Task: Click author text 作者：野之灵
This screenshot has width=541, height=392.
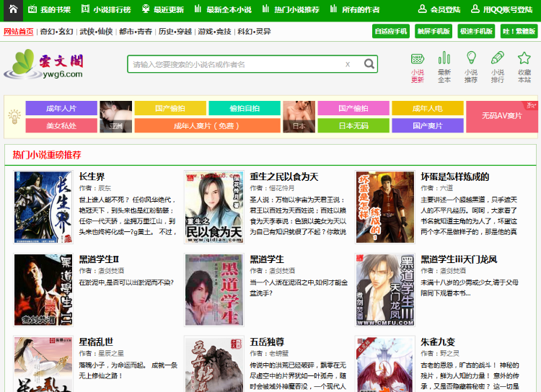Action: point(440,353)
